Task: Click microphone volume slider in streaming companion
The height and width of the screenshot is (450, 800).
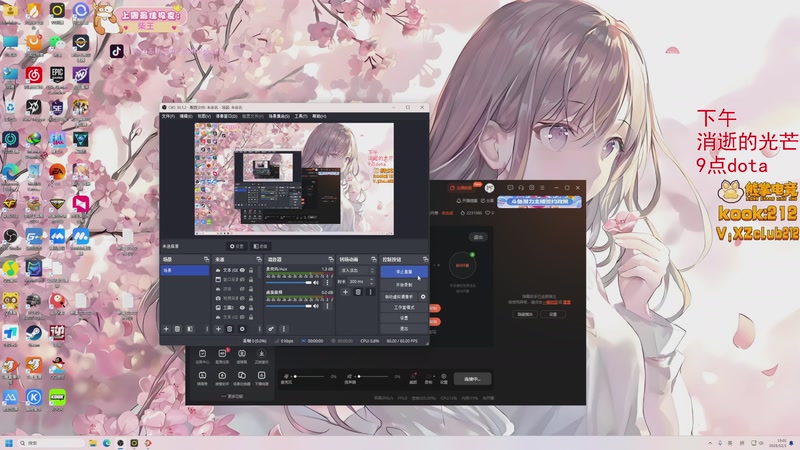Action: point(309,377)
